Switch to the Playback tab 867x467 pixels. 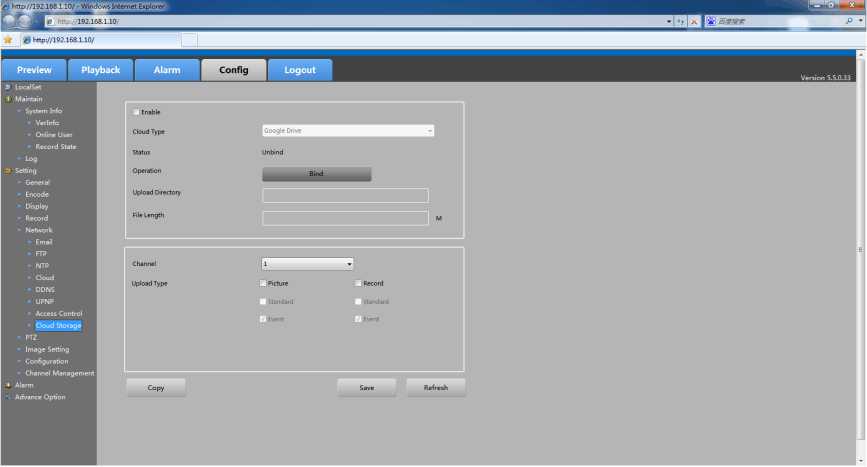(100, 70)
